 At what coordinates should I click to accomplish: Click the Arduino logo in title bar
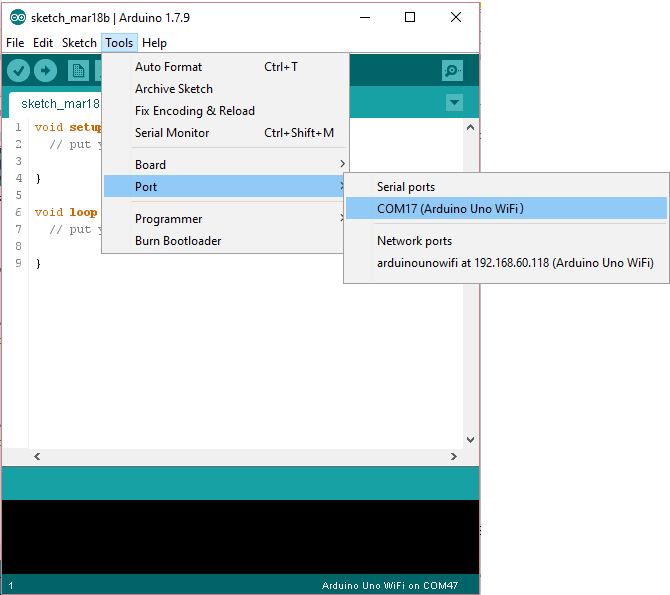(17, 17)
